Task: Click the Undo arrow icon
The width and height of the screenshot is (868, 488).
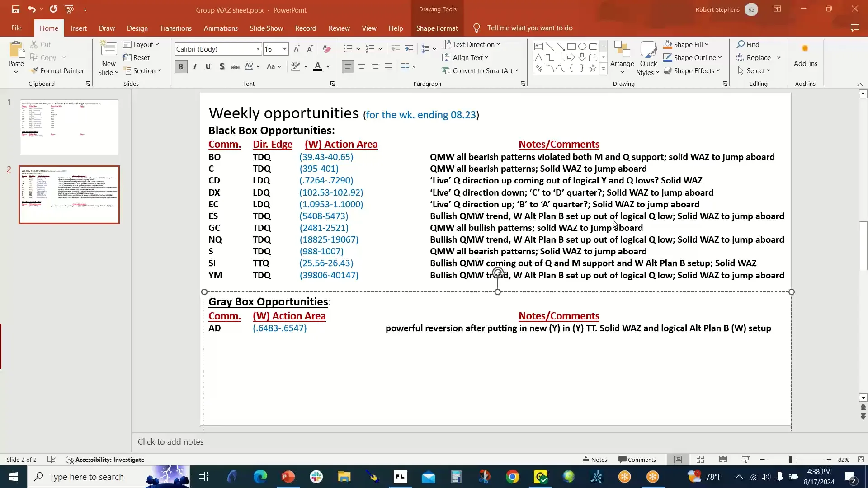Action: 31,9
